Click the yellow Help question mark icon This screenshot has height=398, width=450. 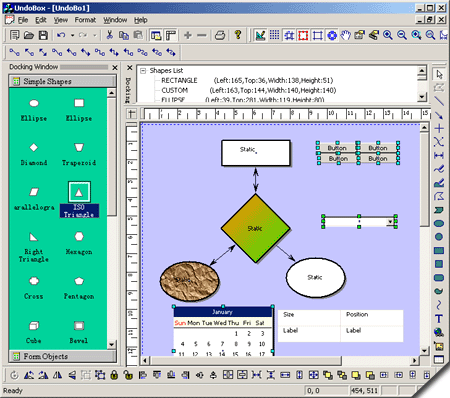[238, 35]
